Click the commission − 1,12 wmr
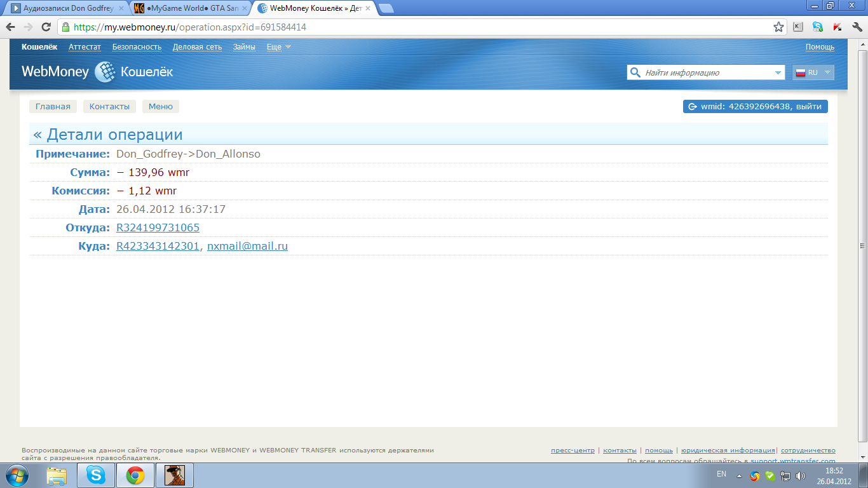The height and width of the screenshot is (488, 868). [x=146, y=191]
